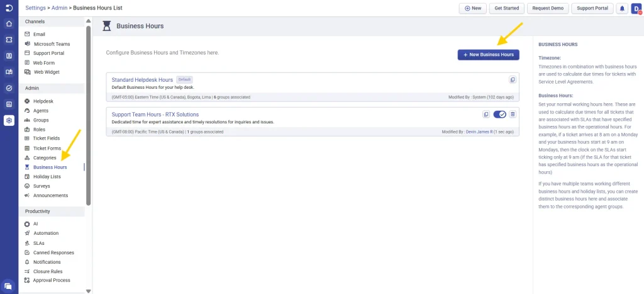
Task: Open Automation under Productivity
Action: [x=46, y=233]
